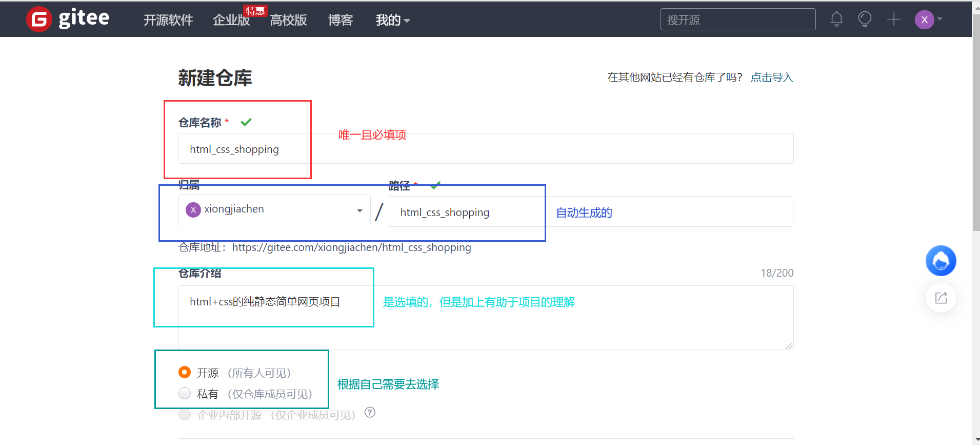
Task: Open the notifications bell icon
Action: [x=836, y=20]
